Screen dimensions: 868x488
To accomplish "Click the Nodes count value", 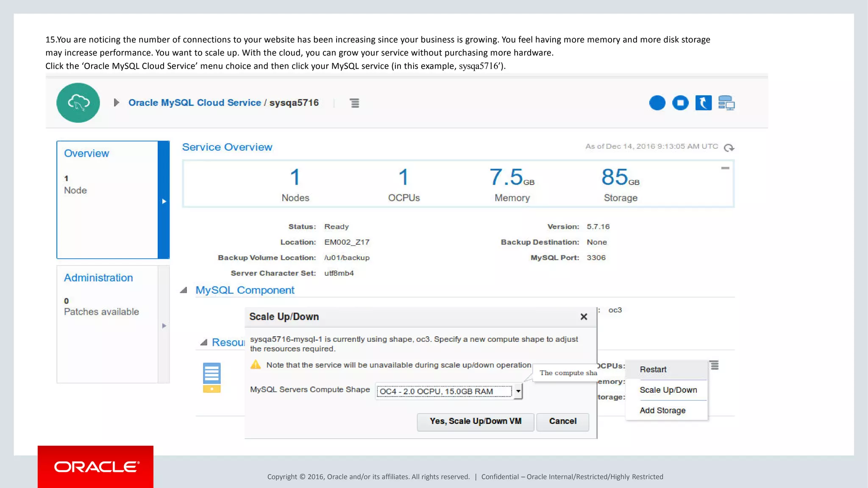I will coord(295,177).
